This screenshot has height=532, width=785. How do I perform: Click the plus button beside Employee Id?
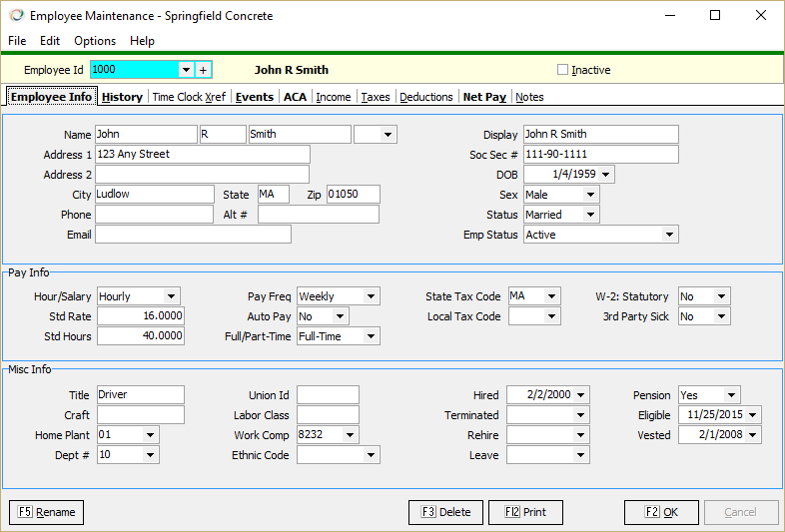point(203,70)
